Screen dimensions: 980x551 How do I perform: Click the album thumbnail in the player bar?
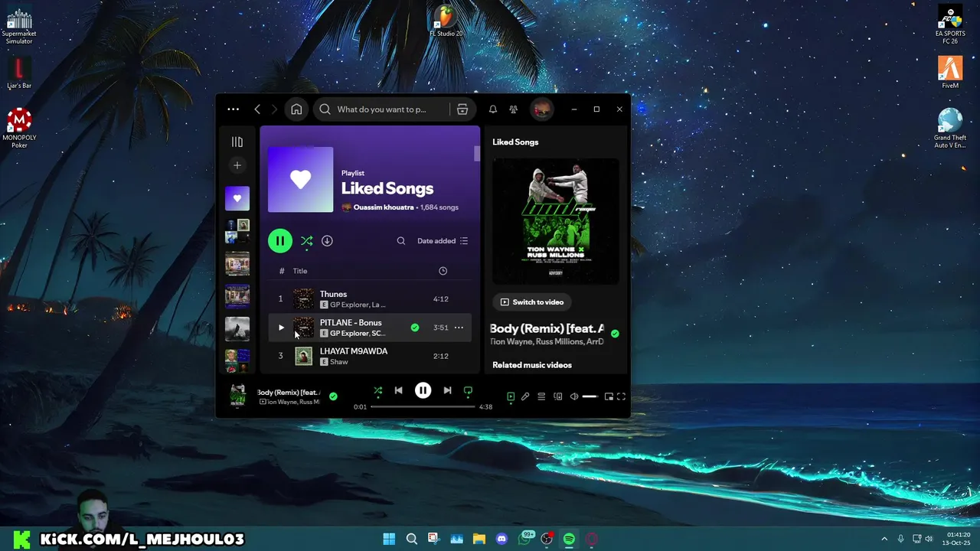point(238,395)
